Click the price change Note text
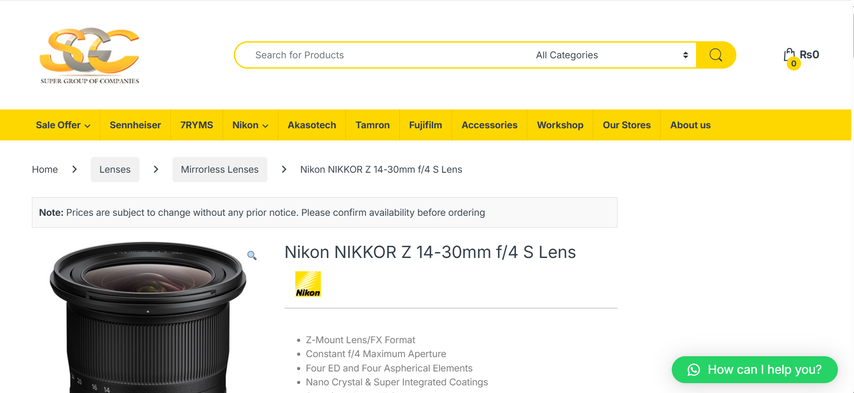Screen dimensions: 854x393 pyautogui.click(x=262, y=212)
